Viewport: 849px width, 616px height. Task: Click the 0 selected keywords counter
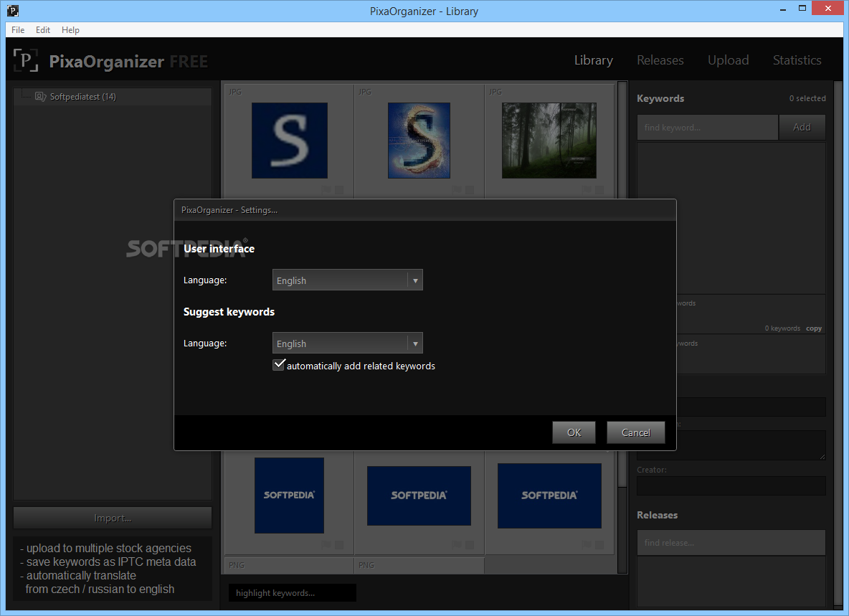point(807,98)
